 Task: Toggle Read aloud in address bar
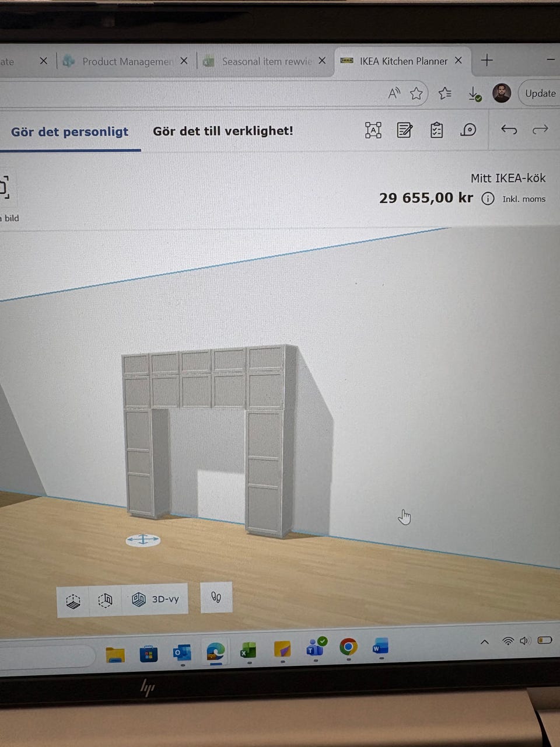point(394,93)
